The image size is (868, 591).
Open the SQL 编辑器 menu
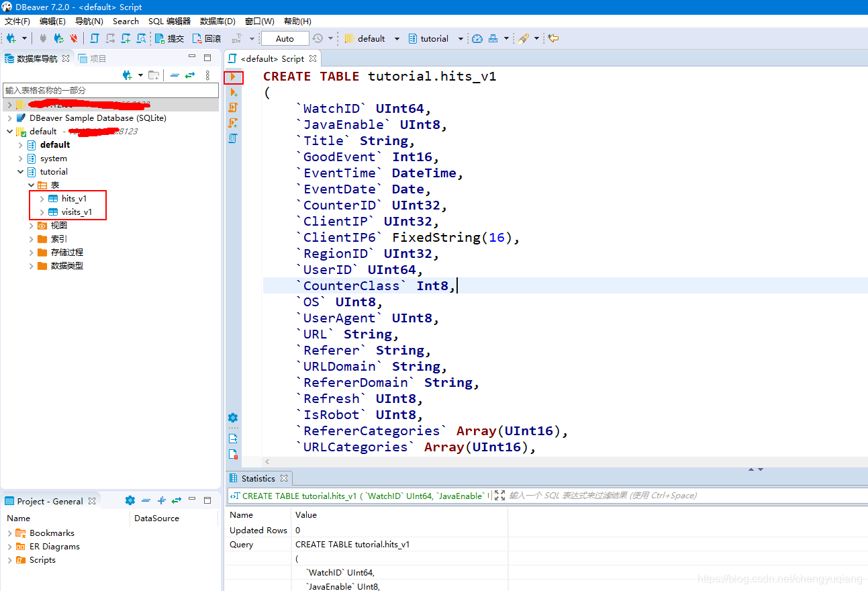(x=169, y=21)
